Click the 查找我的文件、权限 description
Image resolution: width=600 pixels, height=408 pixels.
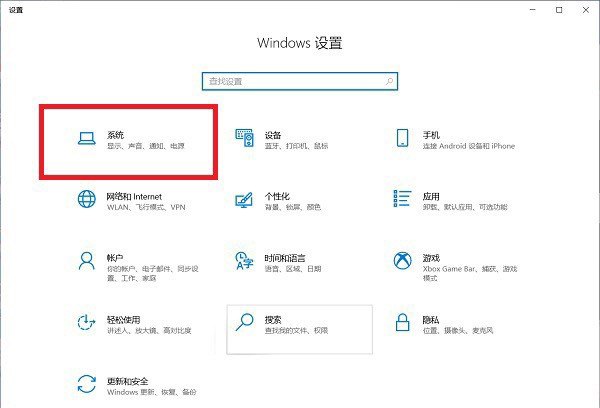pyautogui.click(x=297, y=330)
